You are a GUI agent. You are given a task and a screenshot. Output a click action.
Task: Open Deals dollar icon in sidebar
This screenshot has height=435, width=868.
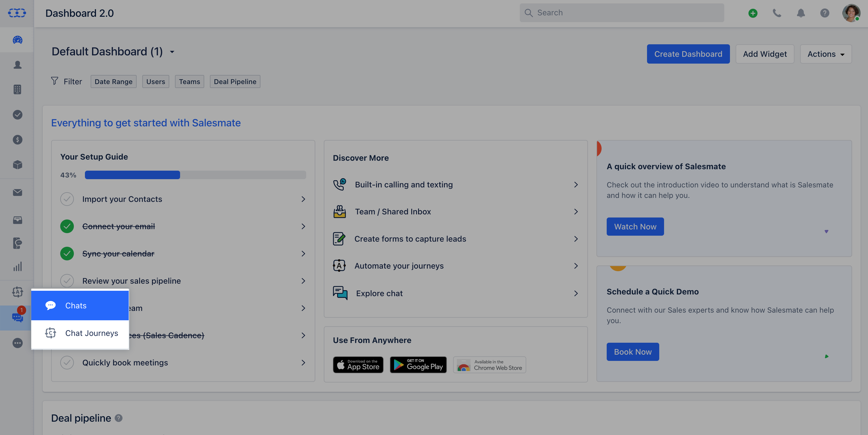[18, 139]
